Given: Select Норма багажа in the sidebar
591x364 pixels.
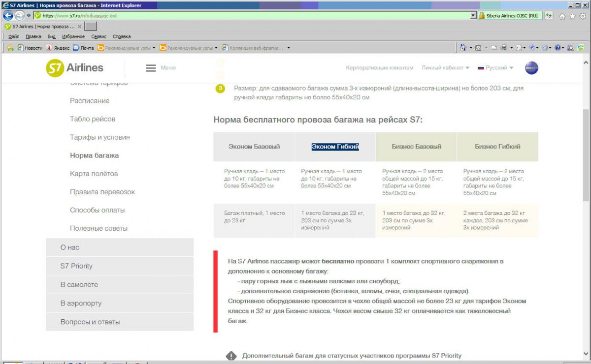Looking at the screenshot, I should pos(95,155).
